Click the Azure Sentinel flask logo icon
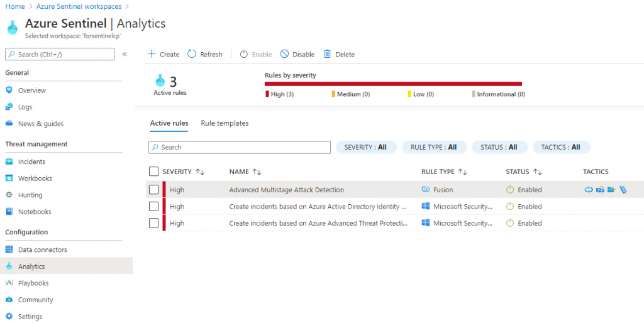This screenshot has width=644, height=323. coord(13,28)
